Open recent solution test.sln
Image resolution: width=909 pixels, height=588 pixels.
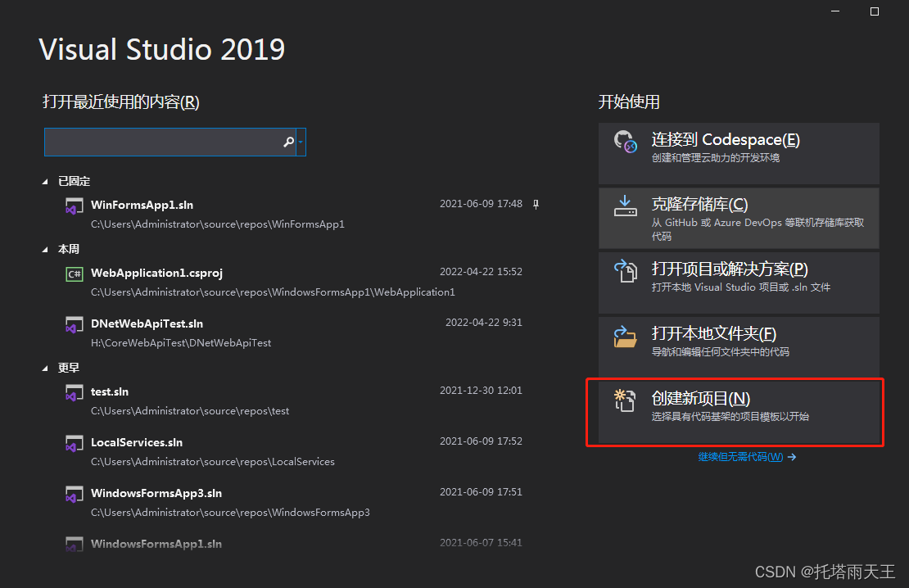(x=110, y=391)
